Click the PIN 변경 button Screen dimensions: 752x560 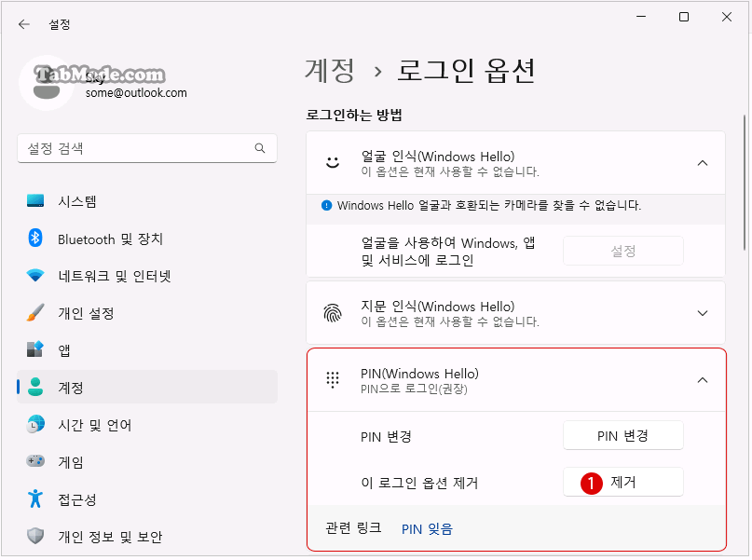pos(623,435)
